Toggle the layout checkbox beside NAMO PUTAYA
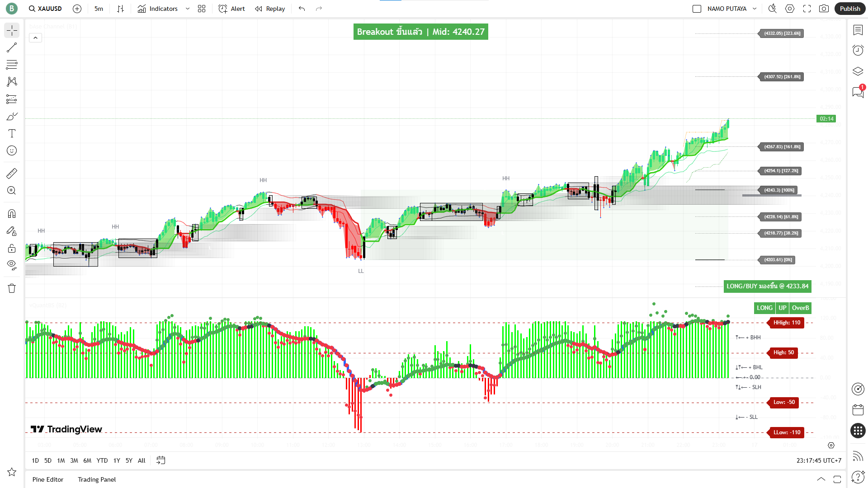Viewport: 868px width, 488px height. (x=697, y=9)
